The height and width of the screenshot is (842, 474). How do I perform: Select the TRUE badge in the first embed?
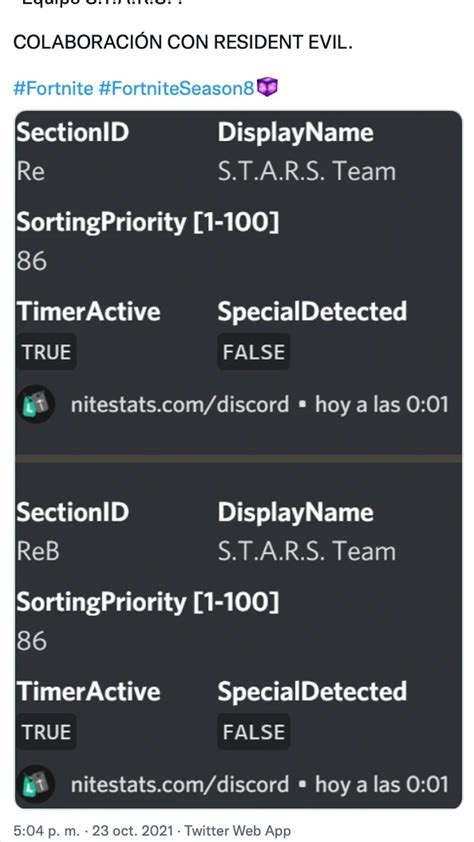(46, 352)
